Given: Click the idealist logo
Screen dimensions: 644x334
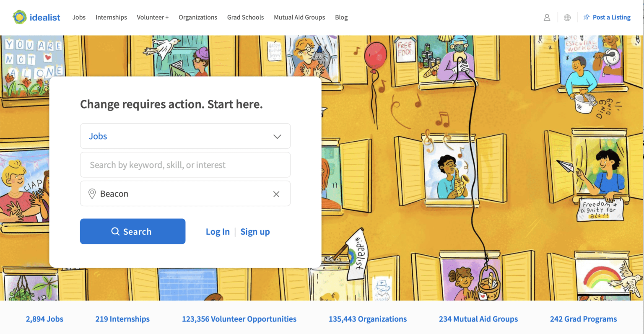Looking at the screenshot, I should [36, 17].
